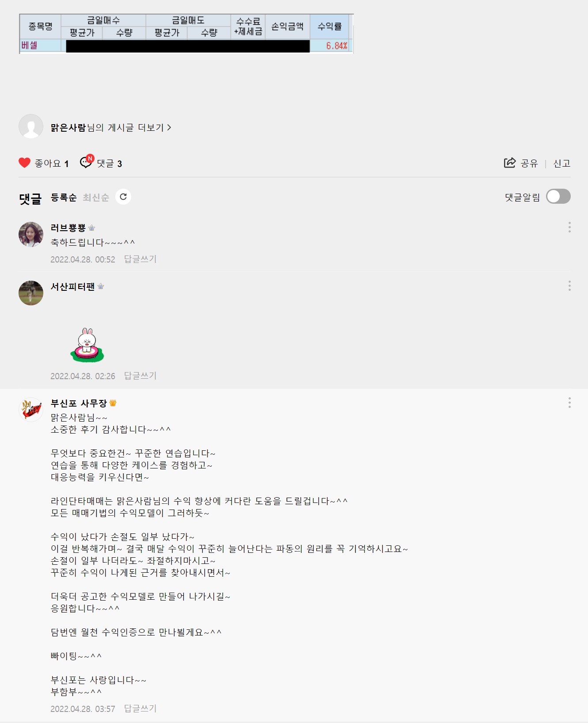Viewport: 588px width, 723px height.
Task: Click 답글쓰기 under the rabbit sticker comment
Action: [x=140, y=376]
